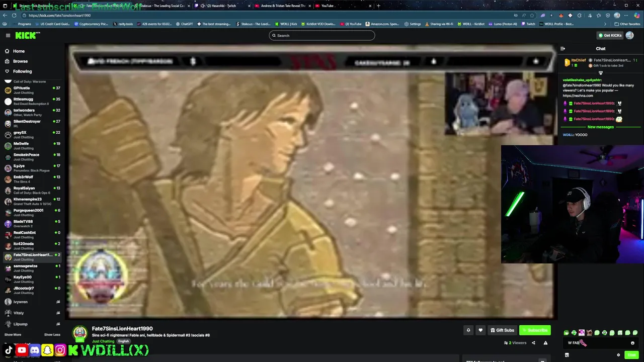Open the profile avatar menu

pyautogui.click(x=629, y=35)
